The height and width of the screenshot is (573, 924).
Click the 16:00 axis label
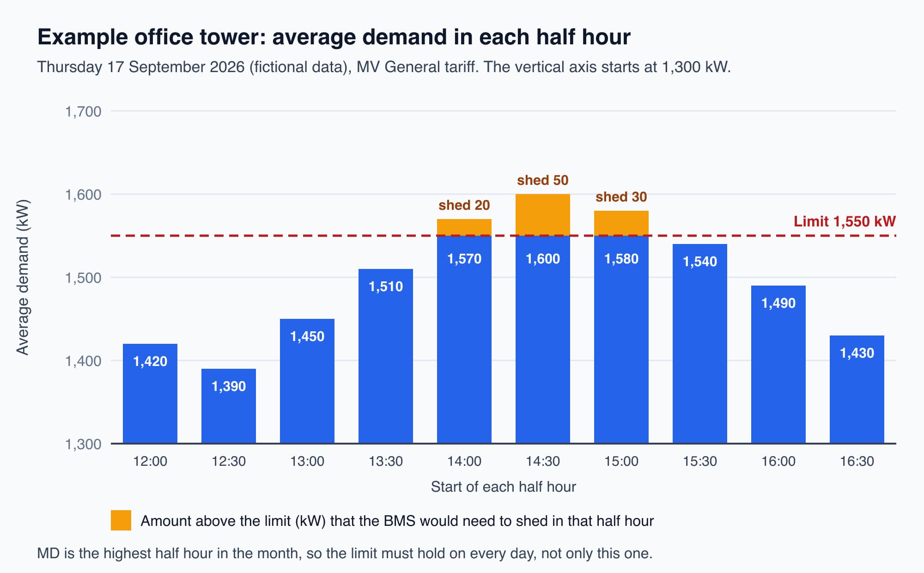tap(778, 461)
